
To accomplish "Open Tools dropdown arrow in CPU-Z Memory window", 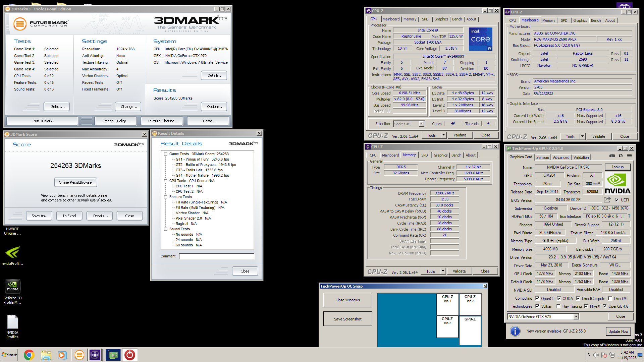I will [443, 271].
